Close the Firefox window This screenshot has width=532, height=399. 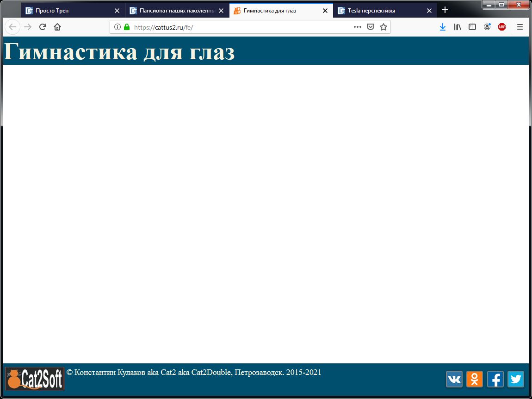point(519,5)
